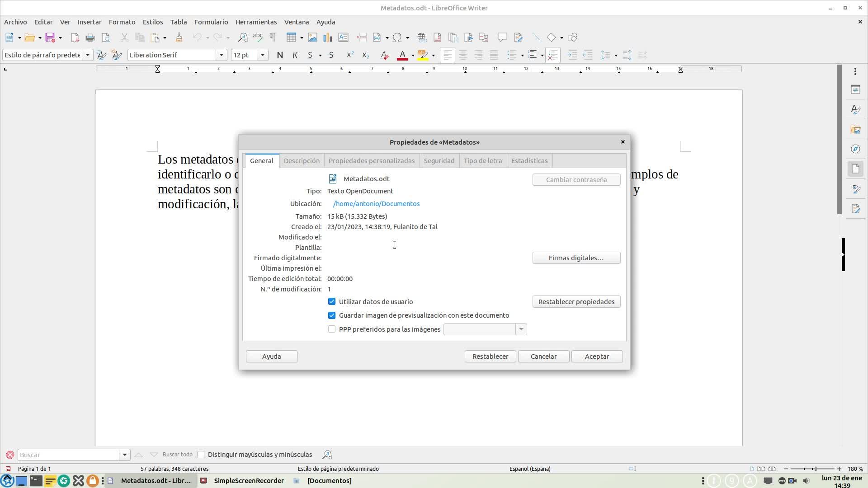
Task: Toggle formatting marks pilcrow icon
Action: tap(273, 38)
